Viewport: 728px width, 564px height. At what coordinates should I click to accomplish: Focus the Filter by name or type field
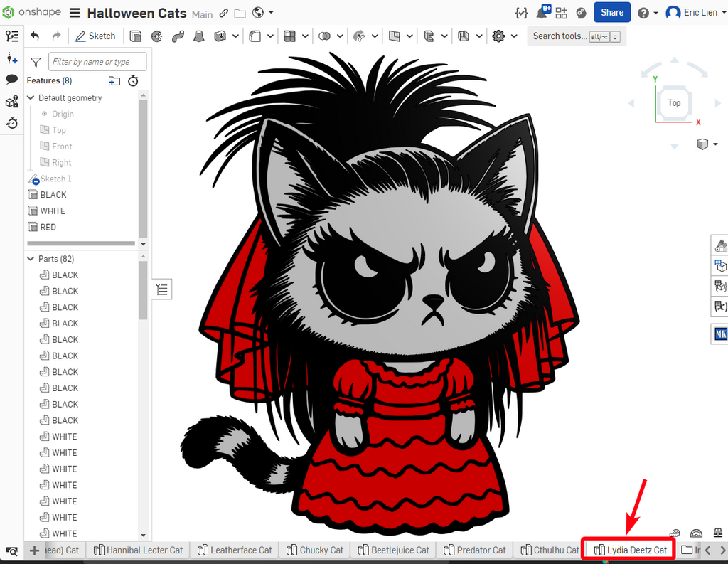(x=97, y=62)
